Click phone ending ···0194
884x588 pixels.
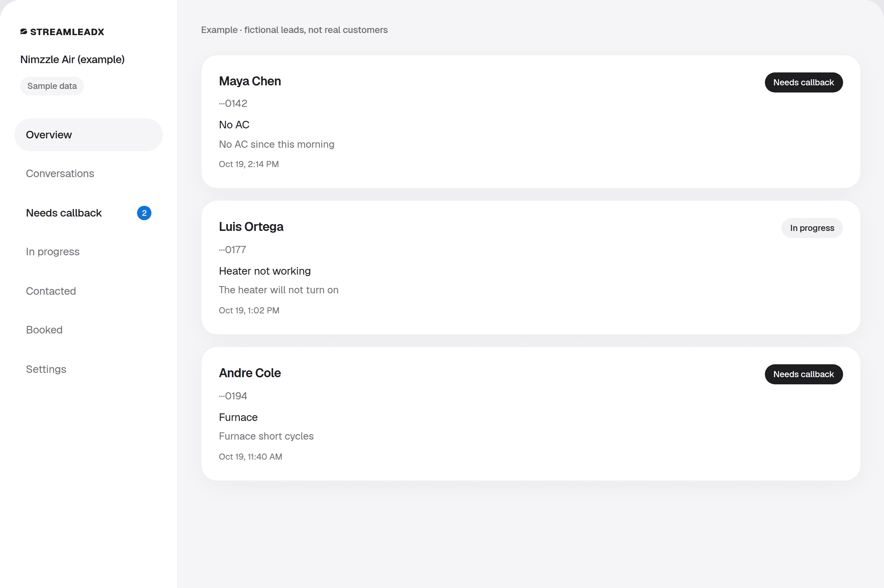point(233,396)
